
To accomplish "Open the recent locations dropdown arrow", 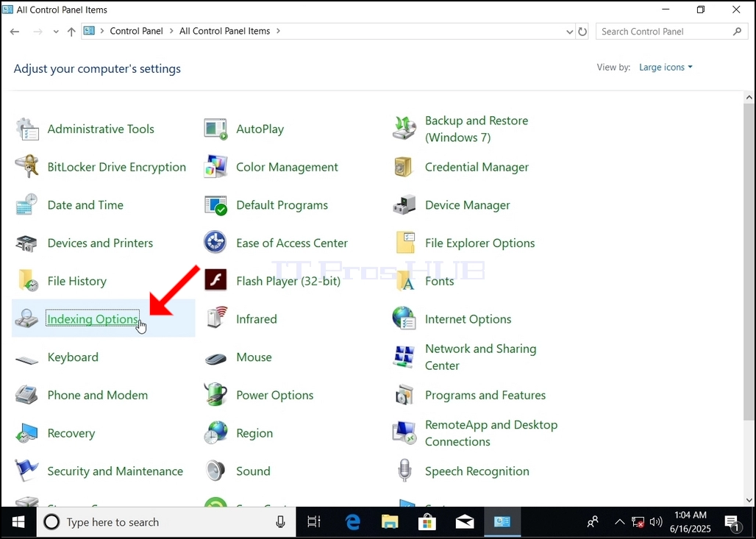I will click(56, 32).
